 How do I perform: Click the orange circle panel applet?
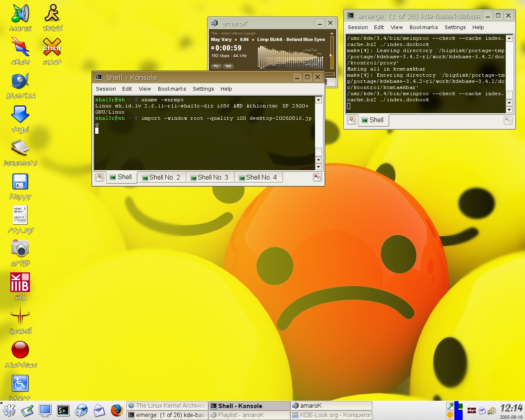(x=450, y=415)
